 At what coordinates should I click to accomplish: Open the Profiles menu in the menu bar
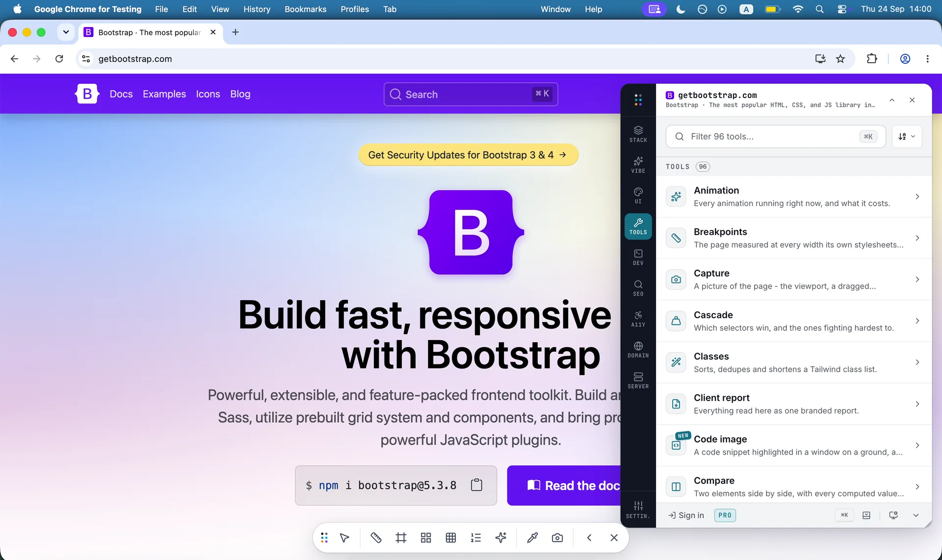(355, 9)
